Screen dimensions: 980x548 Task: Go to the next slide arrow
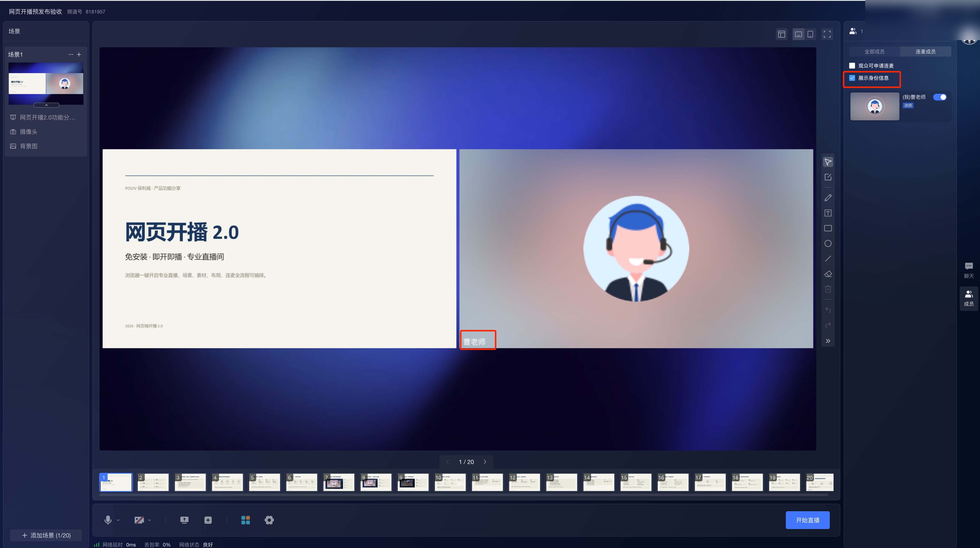coord(485,462)
